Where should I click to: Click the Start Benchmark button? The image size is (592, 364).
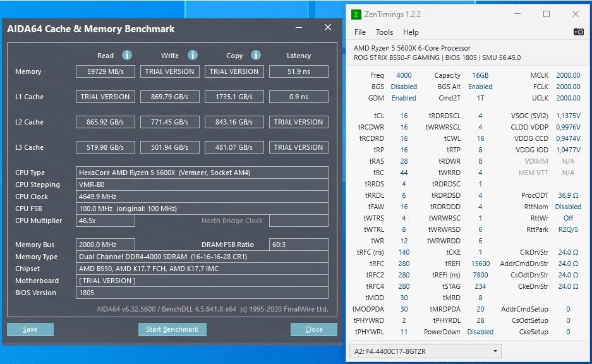[x=172, y=329]
